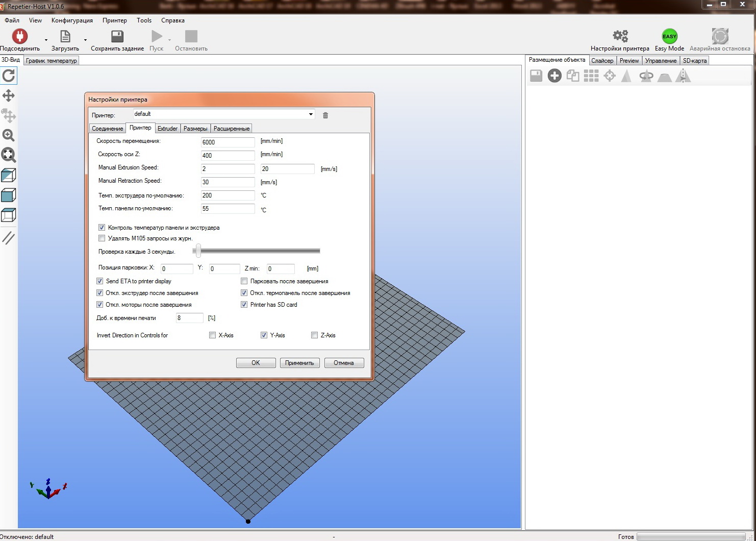Click the red Connect plug icon
Viewport: 756px width, 541px height.
tap(20, 36)
